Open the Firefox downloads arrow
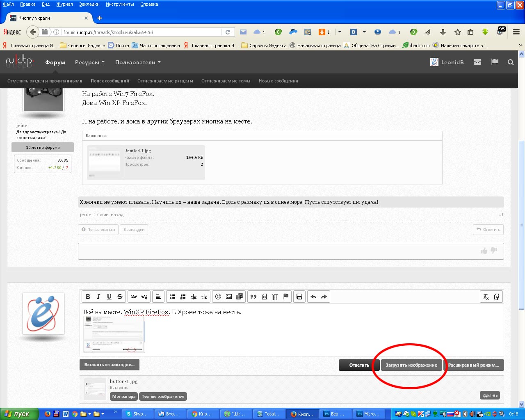The image size is (525, 420). (443, 32)
